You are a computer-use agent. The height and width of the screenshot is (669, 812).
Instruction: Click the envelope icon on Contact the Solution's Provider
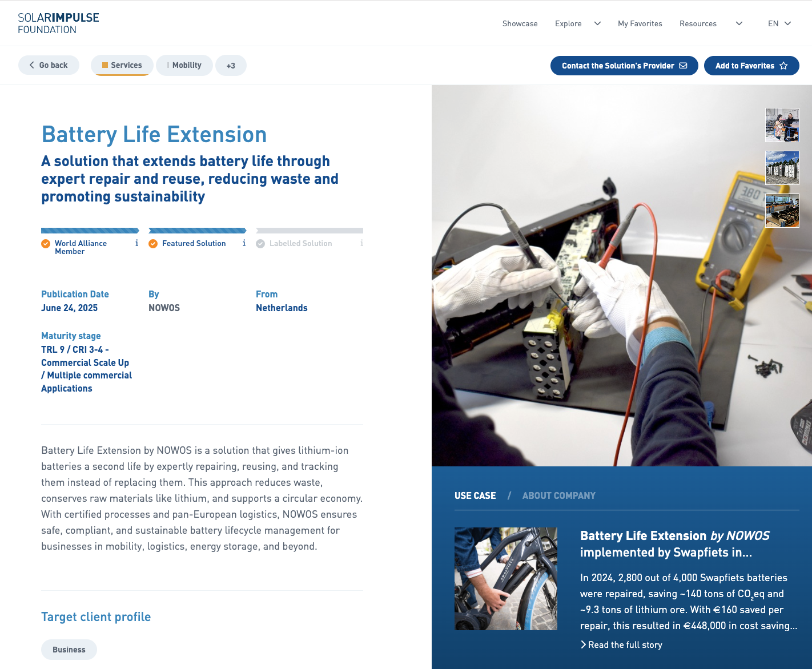(684, 66)
